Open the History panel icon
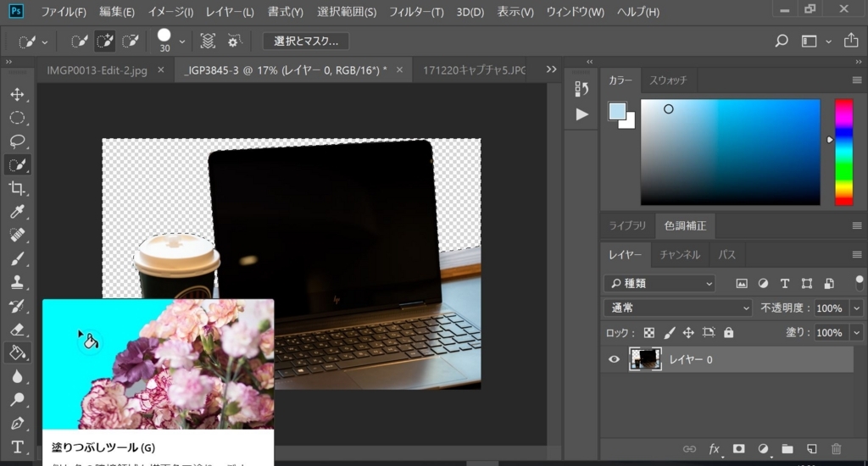The height and width of the screenshot is (466, 868). pyautogui.click(x=581, y=89)
